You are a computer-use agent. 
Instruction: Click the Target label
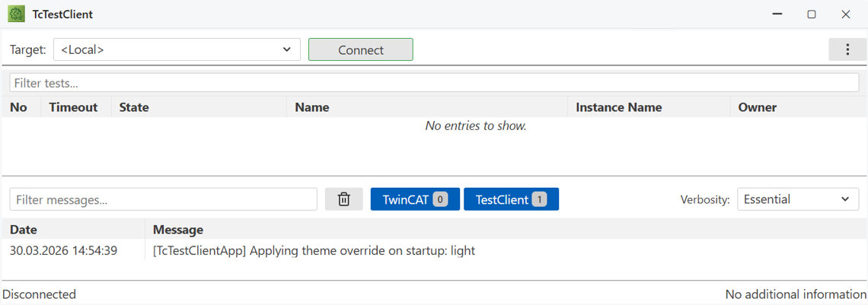click(28, 49)
